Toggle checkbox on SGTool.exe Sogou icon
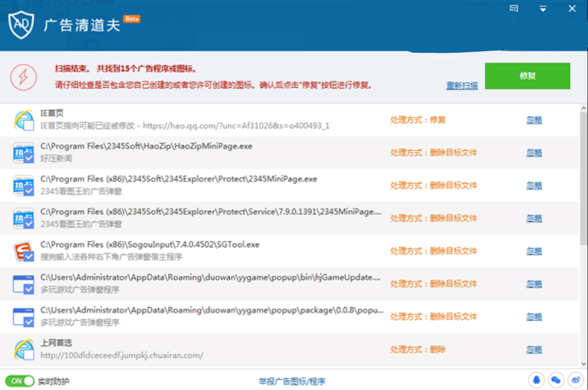This screenshot has height=390, width=588. [28, 257]
